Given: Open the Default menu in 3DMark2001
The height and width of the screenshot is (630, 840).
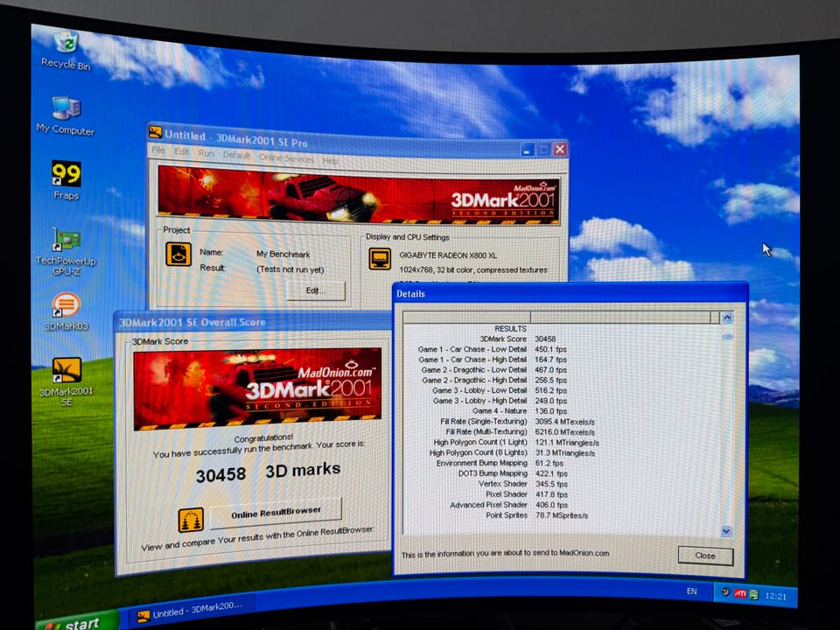Looking at the screenshot, I should click(236, 156).
